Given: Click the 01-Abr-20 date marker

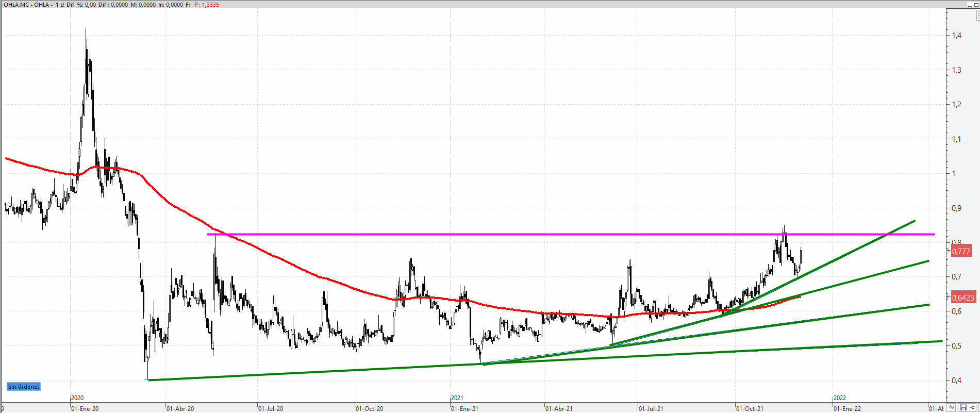Looking at the screenshot, I should (180, 408).
